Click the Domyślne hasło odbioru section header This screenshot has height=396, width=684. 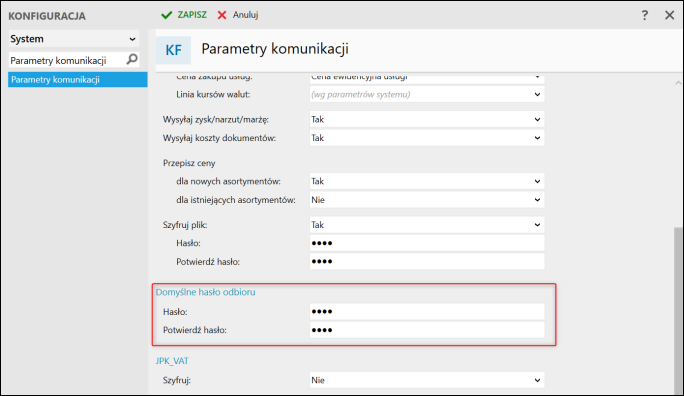205,292
